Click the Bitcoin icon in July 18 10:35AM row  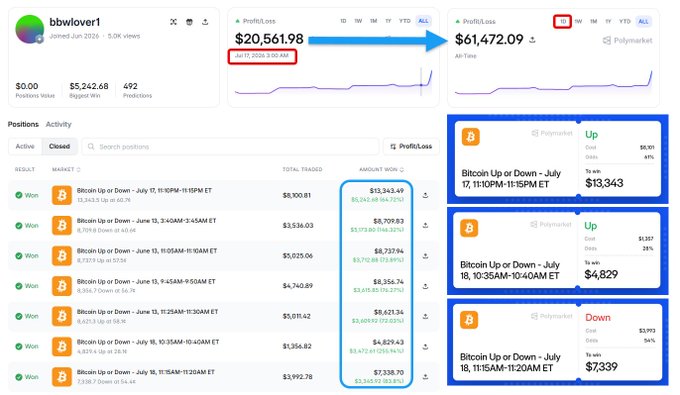coord(62,346)
